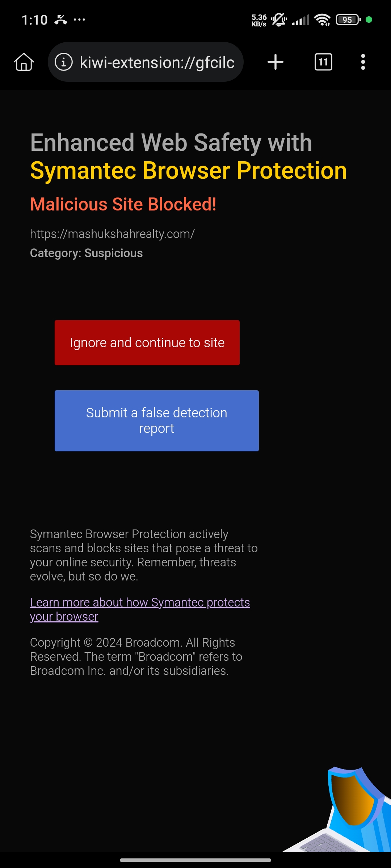
Task: Tap the Wi-Fi status icon
Action: tap(322, 20)
